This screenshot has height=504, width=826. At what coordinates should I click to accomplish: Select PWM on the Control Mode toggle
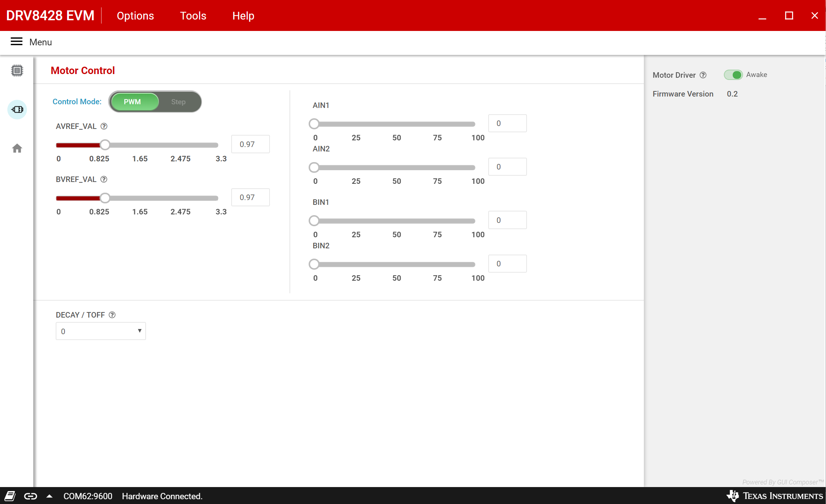pyautogui.click(x=133, y=102)
